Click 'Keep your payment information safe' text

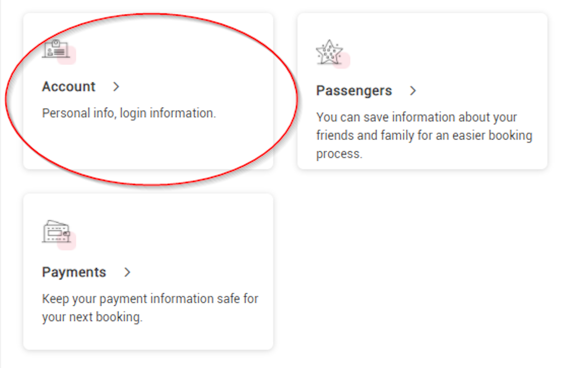(x=141, y=299)
